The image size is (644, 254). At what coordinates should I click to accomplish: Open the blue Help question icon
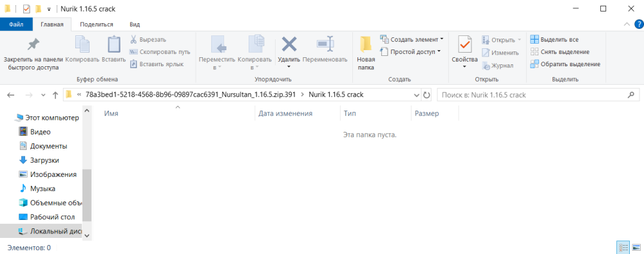coord(638,24)
